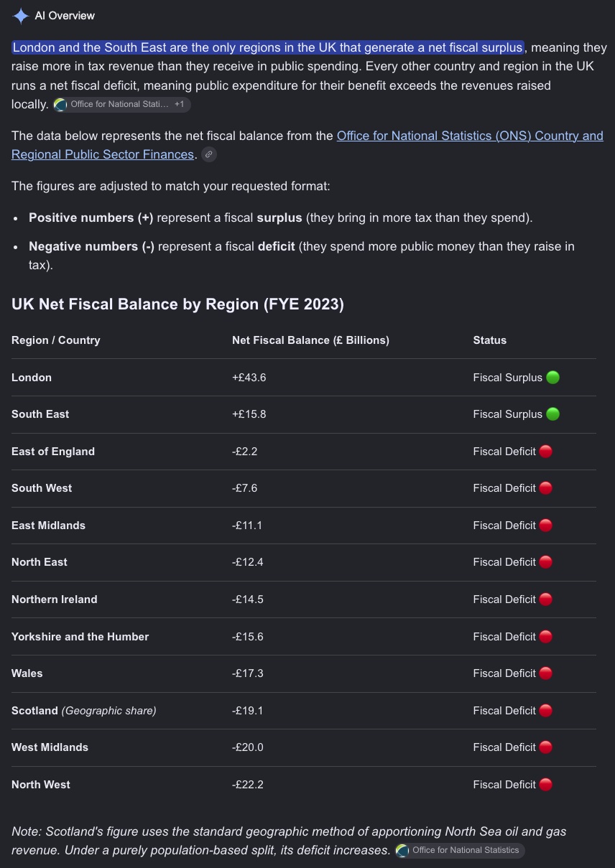Click the ONS logo icon in the top source chip
Viewport: 615px width, 868px height.
pyautogui.click(x=62, y=105)
